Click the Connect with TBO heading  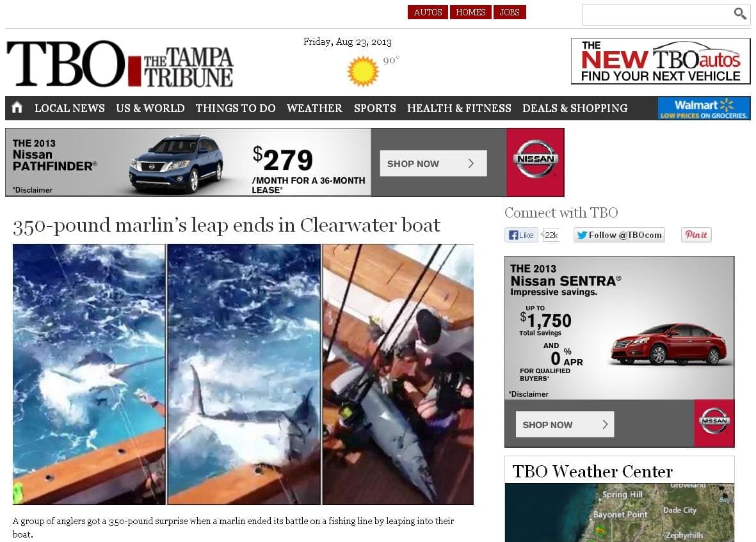coord(561,212)
